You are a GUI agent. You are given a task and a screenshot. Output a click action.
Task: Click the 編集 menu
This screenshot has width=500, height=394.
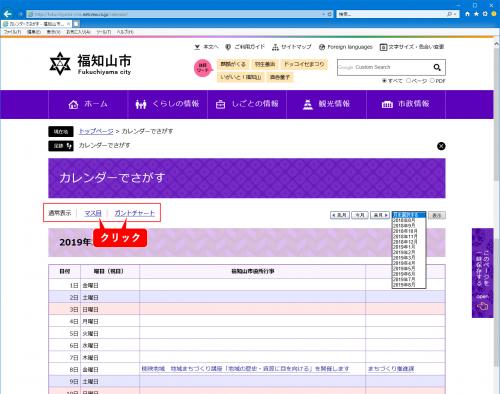tap(34, 32)
